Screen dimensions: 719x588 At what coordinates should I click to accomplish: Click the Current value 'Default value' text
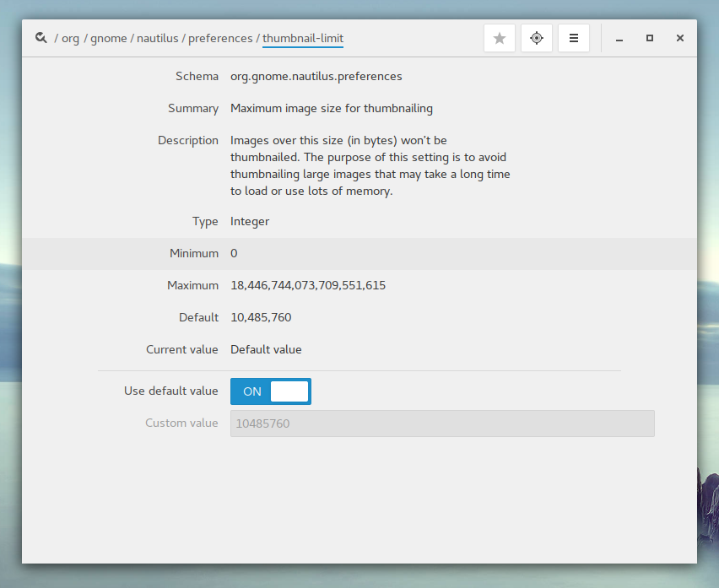point(266,350)
